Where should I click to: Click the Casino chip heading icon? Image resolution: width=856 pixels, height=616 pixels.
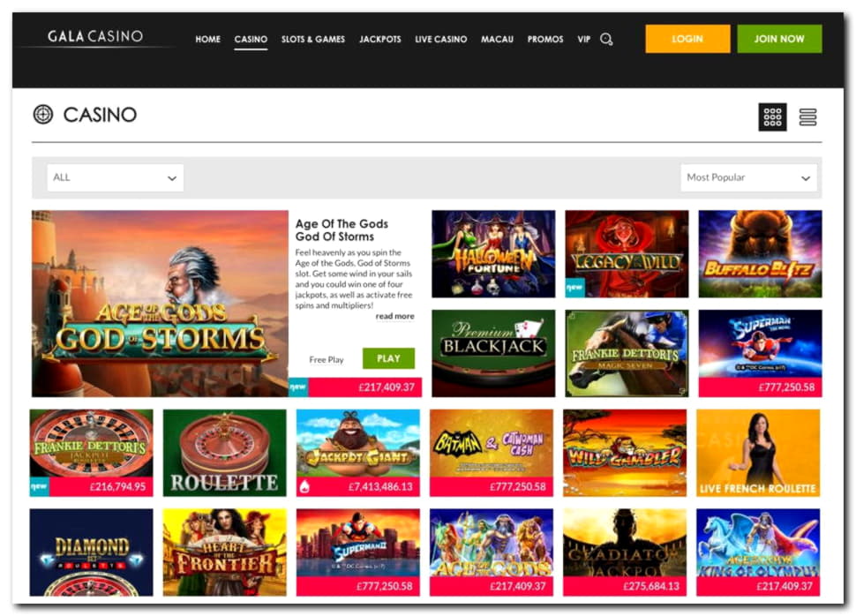coord(43,115)
